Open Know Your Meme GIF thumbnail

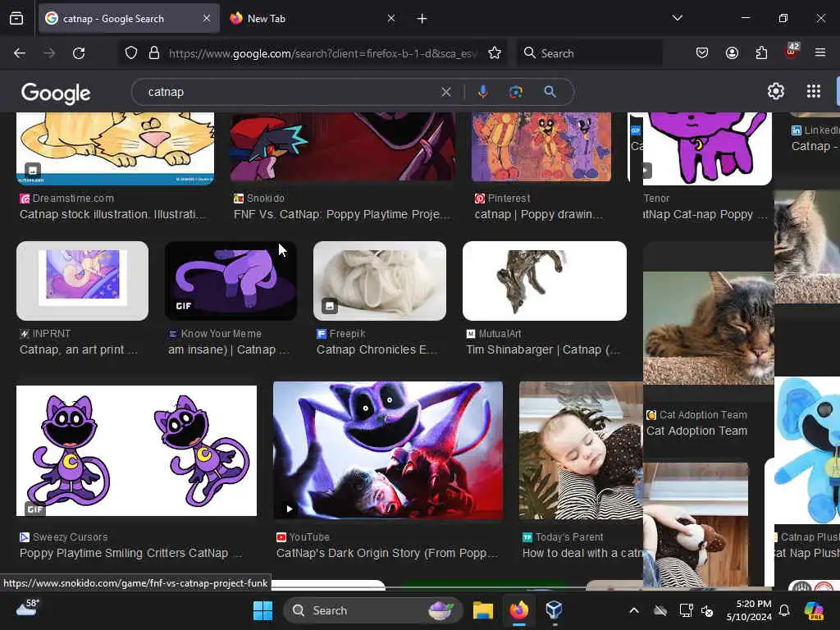[231, 281]
